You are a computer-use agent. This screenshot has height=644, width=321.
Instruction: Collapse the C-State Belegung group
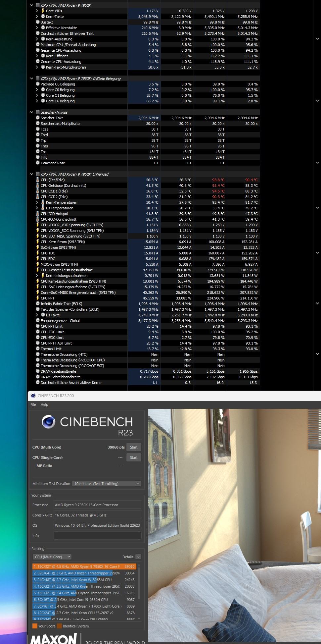click(x=32, y=79)
